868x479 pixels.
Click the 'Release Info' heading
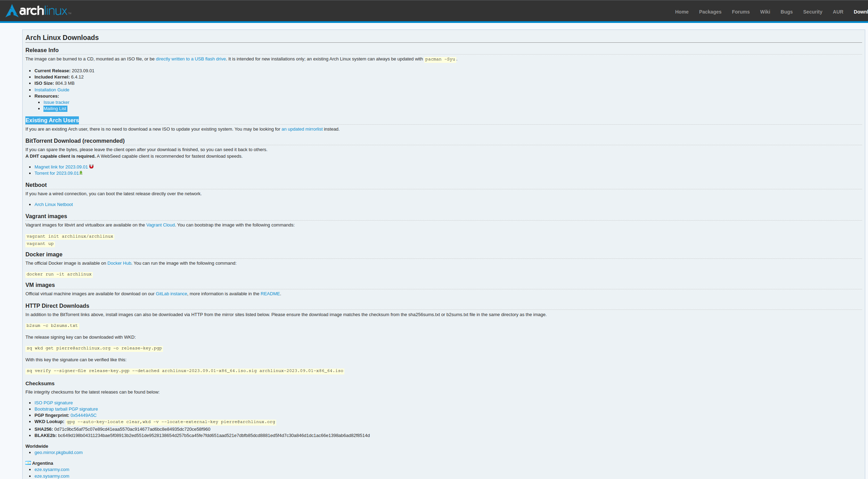tap(42, 50)
